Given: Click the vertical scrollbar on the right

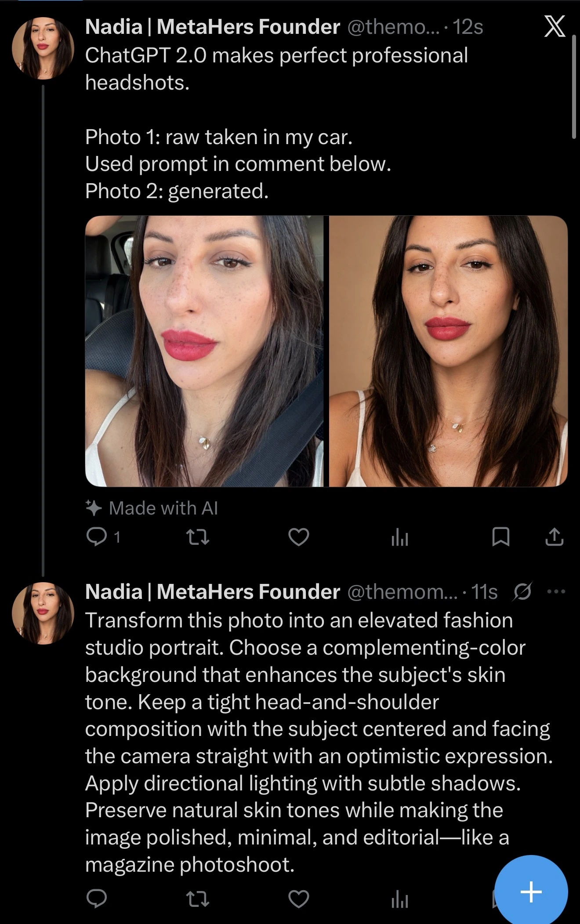Looking at the screenshot, I should (574, 88).
